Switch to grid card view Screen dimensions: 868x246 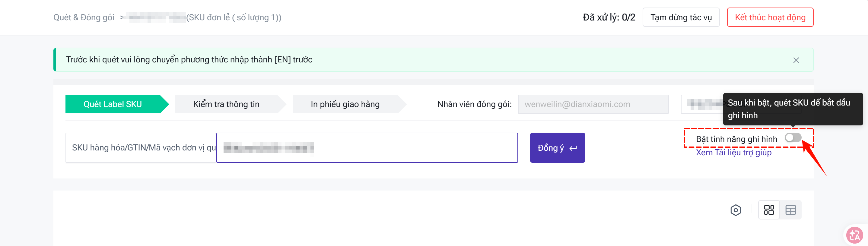pyautogui.click(x=769, y=210)
